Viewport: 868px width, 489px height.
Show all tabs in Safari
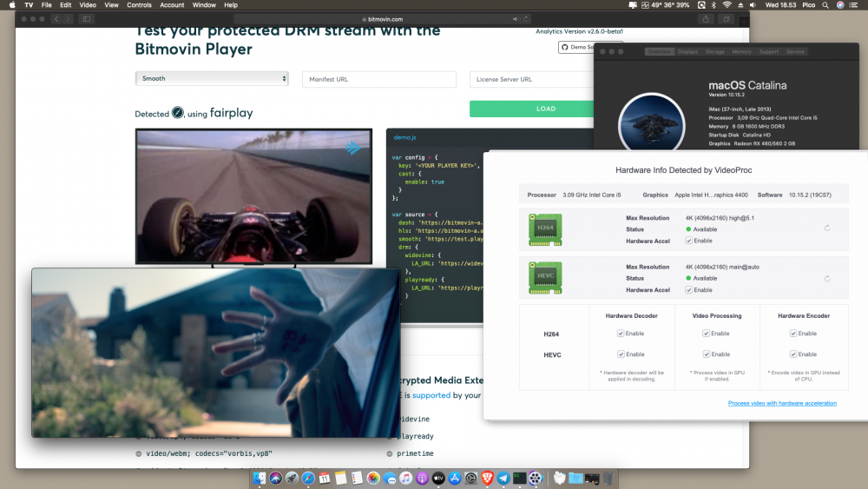[x=726, y=19]
